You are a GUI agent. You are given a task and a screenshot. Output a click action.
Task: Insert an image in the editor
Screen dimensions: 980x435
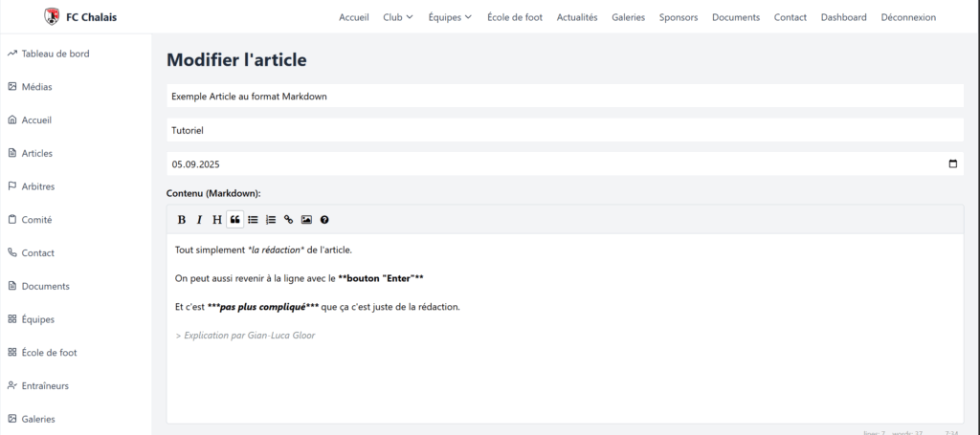pyautogui.click(x=306, y=220)
